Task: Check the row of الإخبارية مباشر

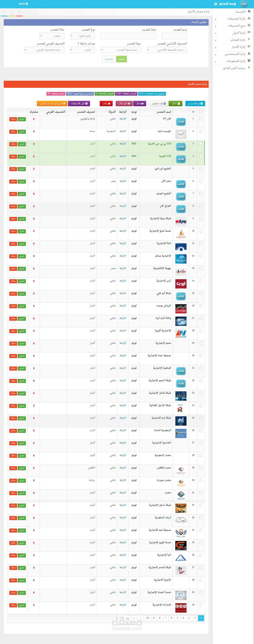Action: pos(200,256)
